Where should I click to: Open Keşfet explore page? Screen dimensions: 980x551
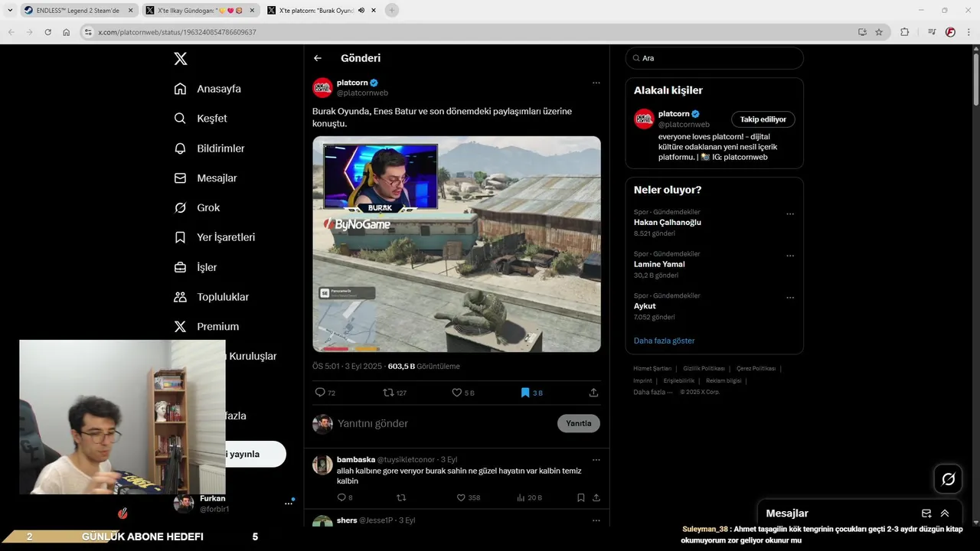tap(201, 119)
